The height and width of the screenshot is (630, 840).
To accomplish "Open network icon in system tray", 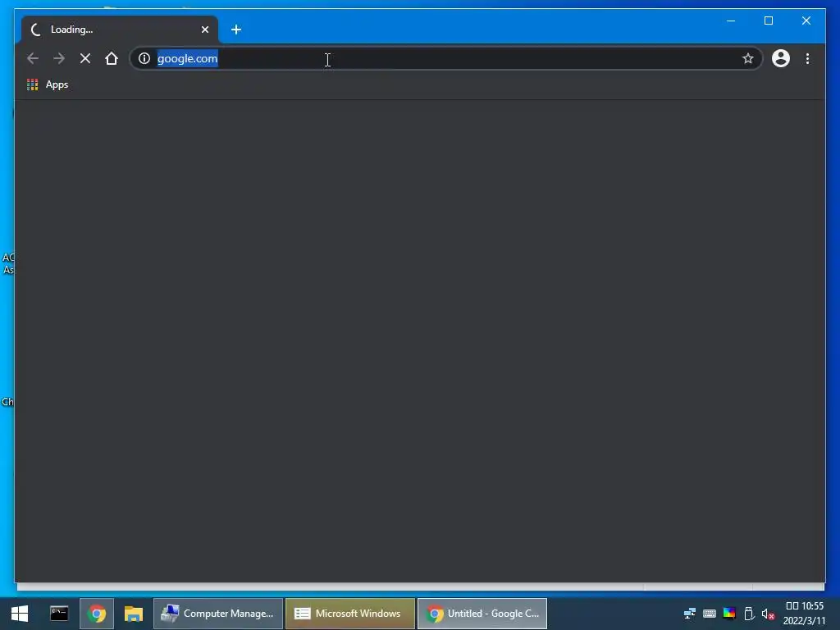I will (x=689, y=614).
